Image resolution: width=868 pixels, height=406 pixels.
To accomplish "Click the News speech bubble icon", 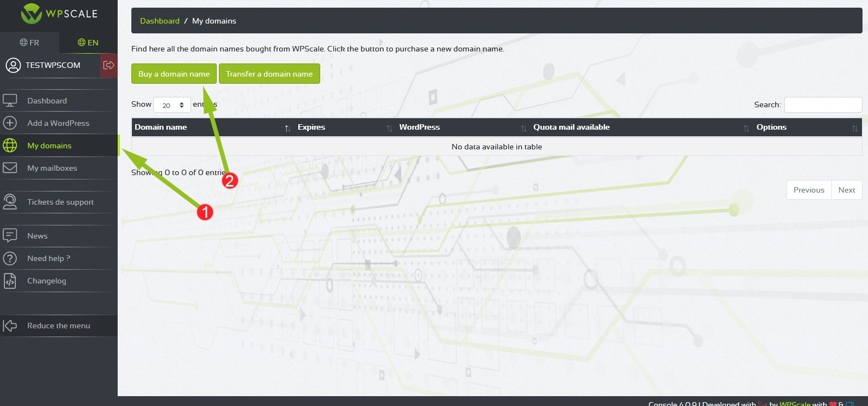I will (x=10, y=236).
